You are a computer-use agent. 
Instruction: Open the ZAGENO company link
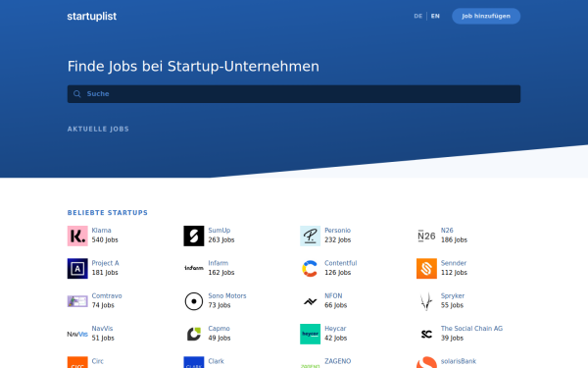tap(338, 361)
